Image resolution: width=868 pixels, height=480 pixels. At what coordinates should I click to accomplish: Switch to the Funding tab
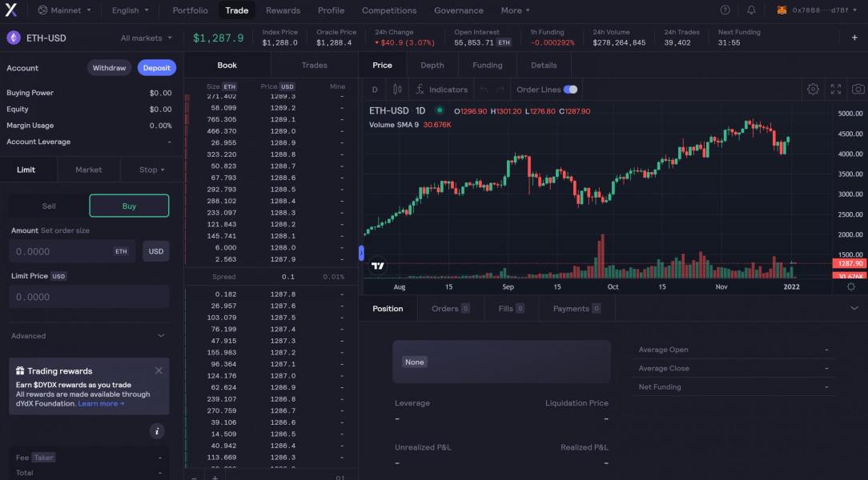click(487, 66)
